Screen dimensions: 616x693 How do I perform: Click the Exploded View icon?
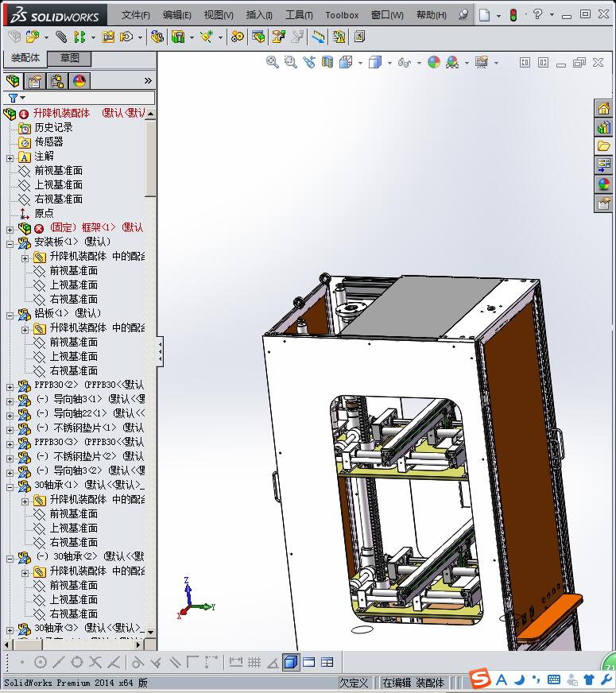point(278,37)
